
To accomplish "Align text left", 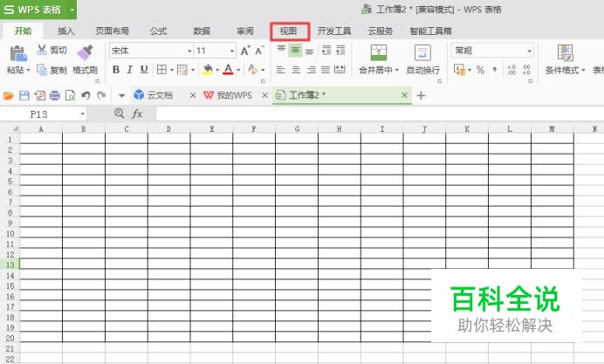I will [281, 70].
